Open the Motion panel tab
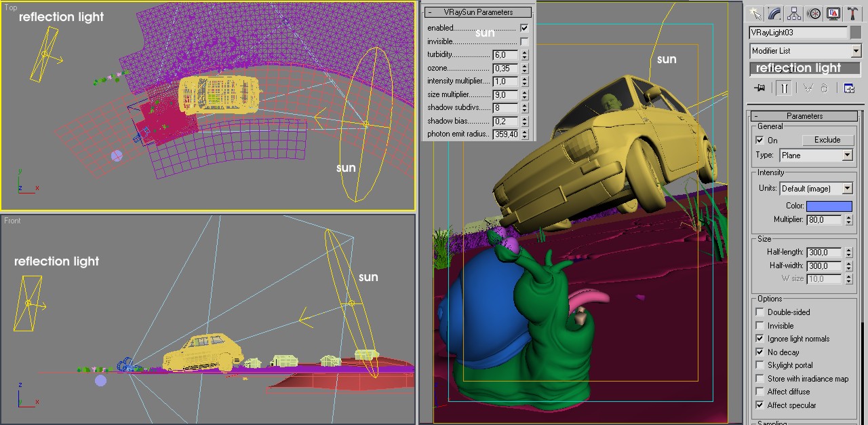Screen dimensions: 868x425 [814, 14]
